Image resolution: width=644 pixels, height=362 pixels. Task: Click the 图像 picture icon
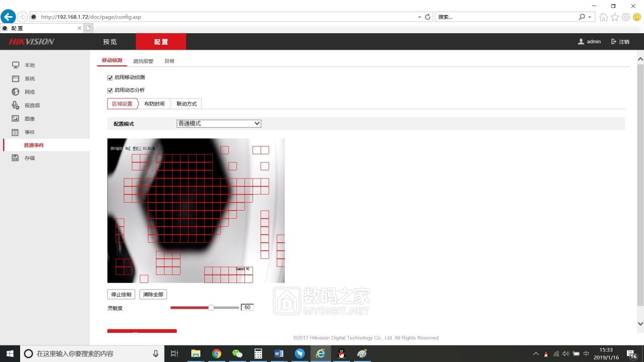[16, 119]
